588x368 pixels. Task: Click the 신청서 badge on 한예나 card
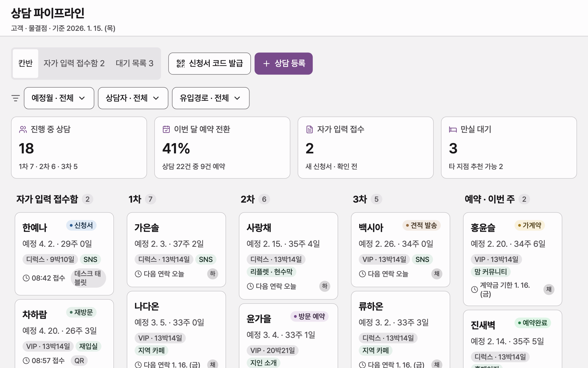[x=81, y=225]
